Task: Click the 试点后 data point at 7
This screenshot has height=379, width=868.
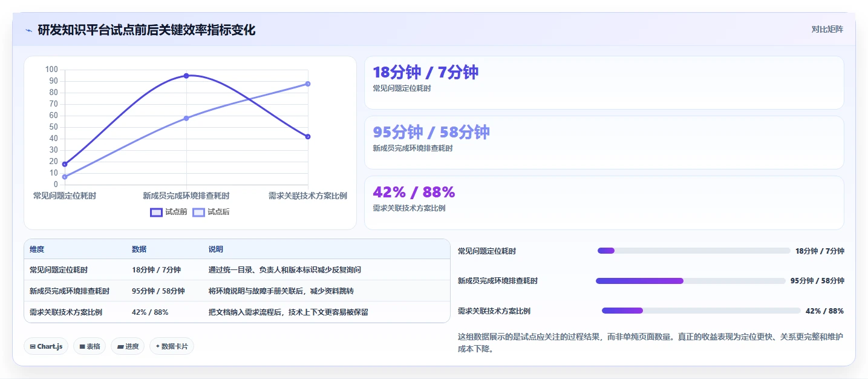Action: coord(65,177)
